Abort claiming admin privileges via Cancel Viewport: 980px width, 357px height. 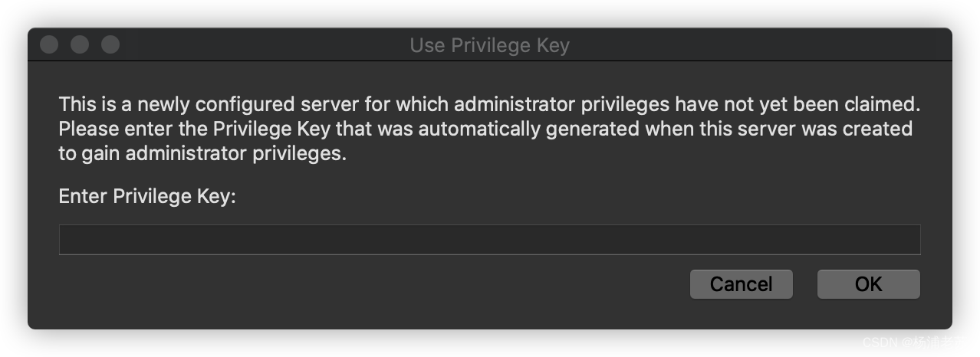pyautogui.click(x=741, y=284)
